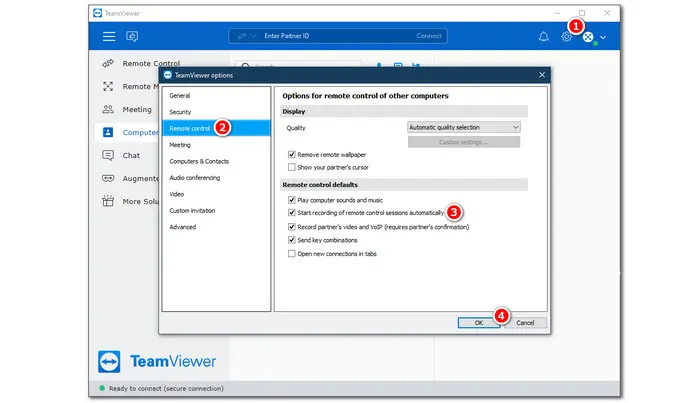Screen dimensions: 700x403
Task: Click Cancel in options dialog
Action: coord(525,323)
